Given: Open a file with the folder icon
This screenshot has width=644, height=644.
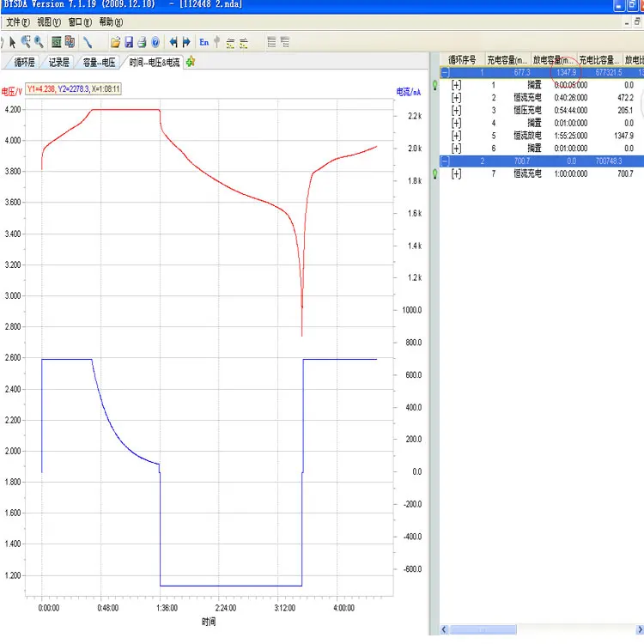Looking at the screenshot, I should coord(115,42).
